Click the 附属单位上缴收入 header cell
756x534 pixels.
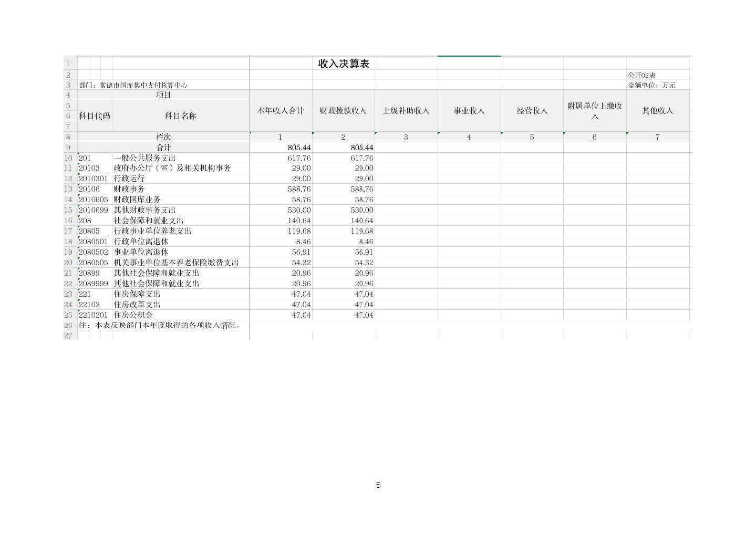click(594, 111)
